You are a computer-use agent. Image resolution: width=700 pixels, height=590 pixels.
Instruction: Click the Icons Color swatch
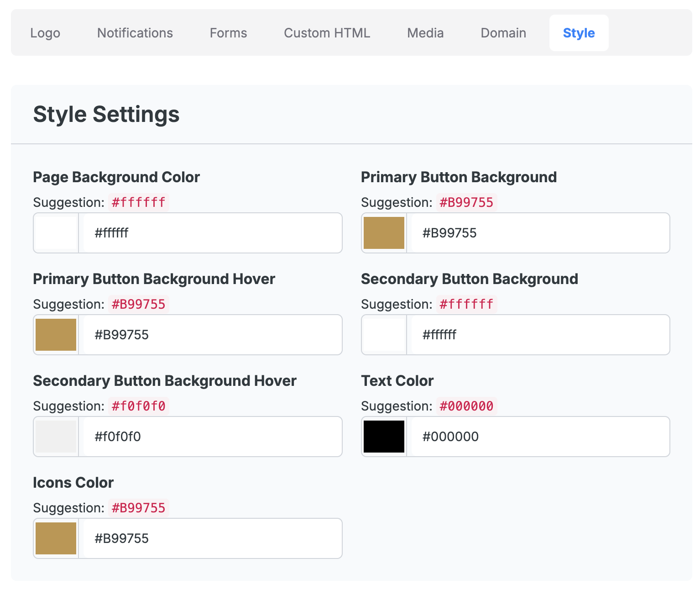pos(56,538)
